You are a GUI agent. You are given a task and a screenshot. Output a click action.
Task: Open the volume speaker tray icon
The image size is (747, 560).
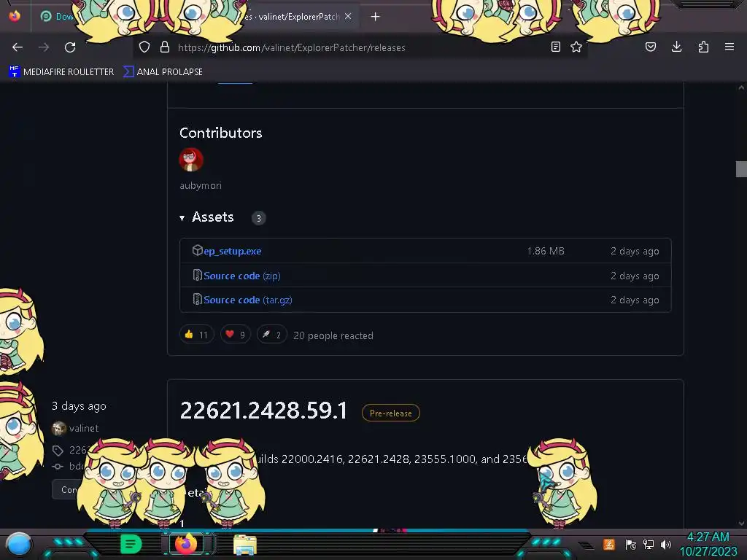pos(666,544)
